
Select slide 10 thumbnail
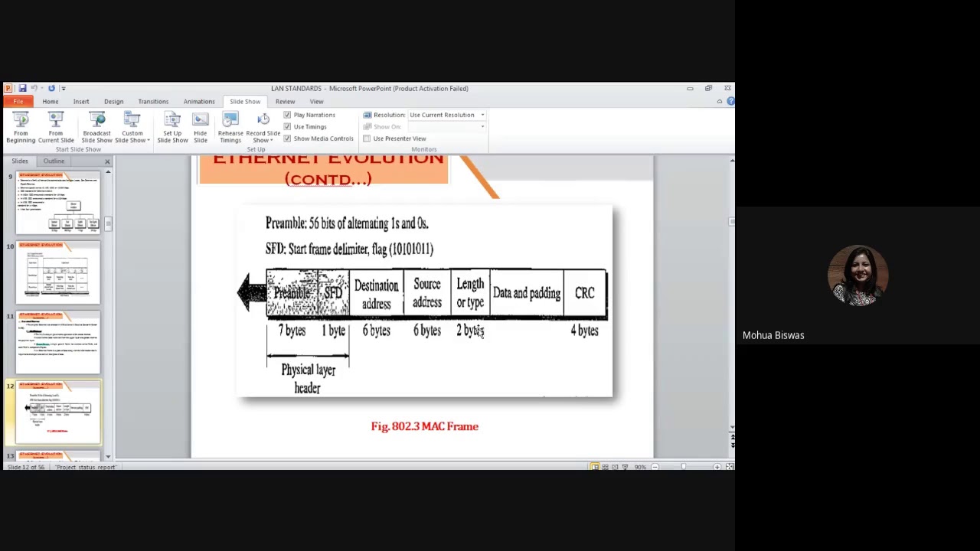[57, 272]
